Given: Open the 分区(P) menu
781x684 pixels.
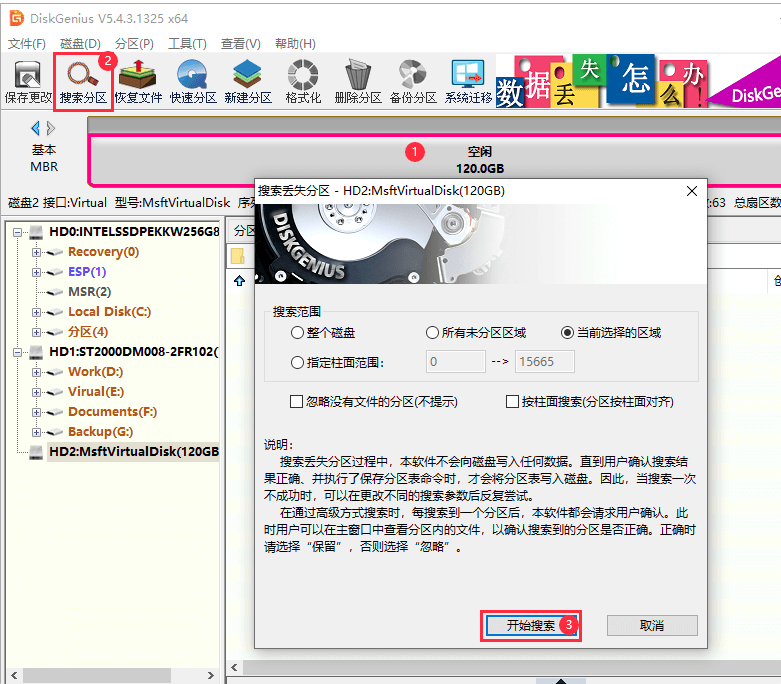Looking at the screenshot, I should click(134, 44).
